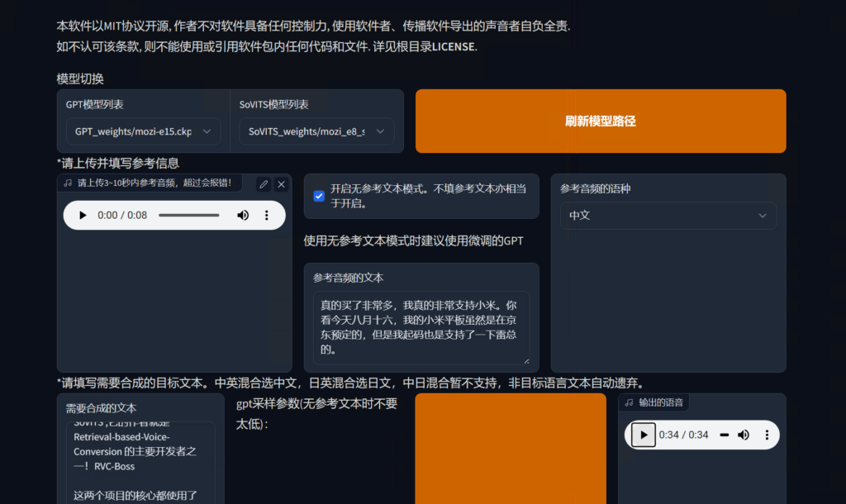Click the output voice short seek bar
The width and height of the screenshot is (846, 504).
pyautogui.click(x=724, y=435)
